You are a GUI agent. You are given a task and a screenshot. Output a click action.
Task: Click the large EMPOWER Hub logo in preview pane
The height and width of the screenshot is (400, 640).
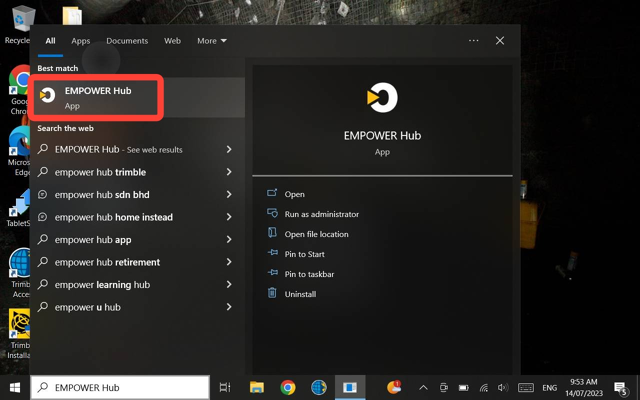click(382, 98)
